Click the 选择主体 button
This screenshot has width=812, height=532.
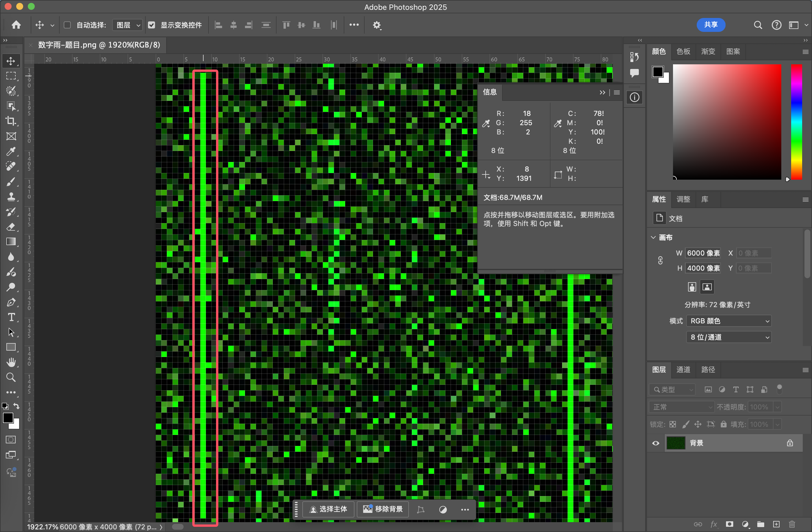[x=328, y=509]
